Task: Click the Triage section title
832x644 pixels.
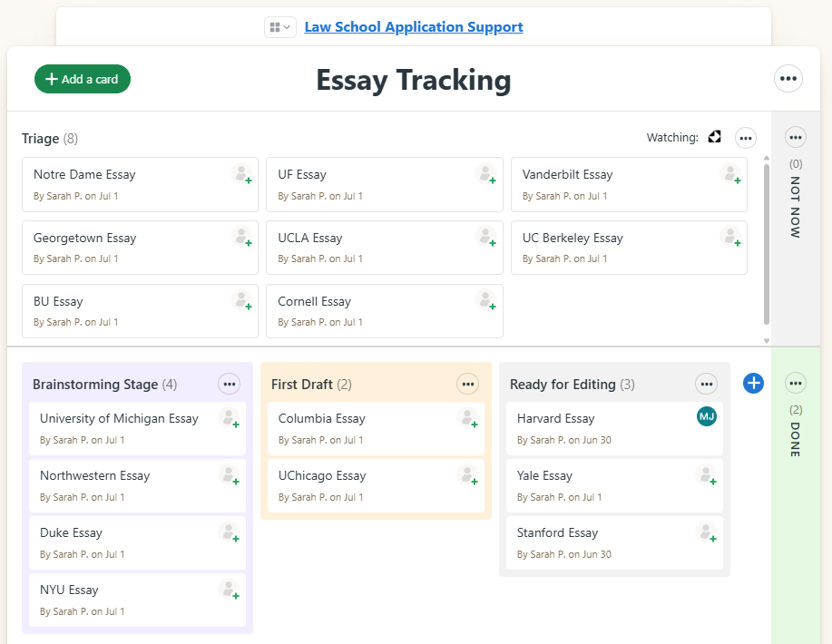Action: (40, 139)
